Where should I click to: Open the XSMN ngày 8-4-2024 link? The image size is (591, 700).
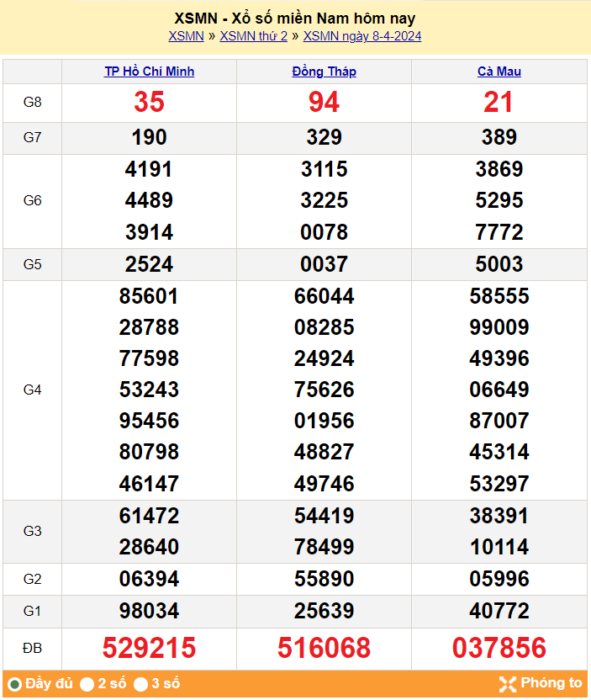(362, 36)
